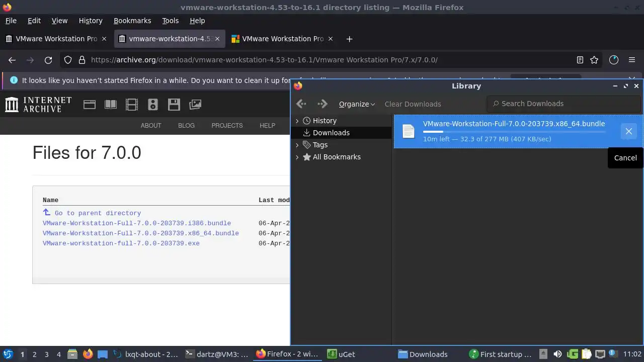Screen dimensions: 644x362
Task: Open VMware-Workstation-Full-7.0.0-203739.i386.bundle link
Action: (x=137, y=223)
